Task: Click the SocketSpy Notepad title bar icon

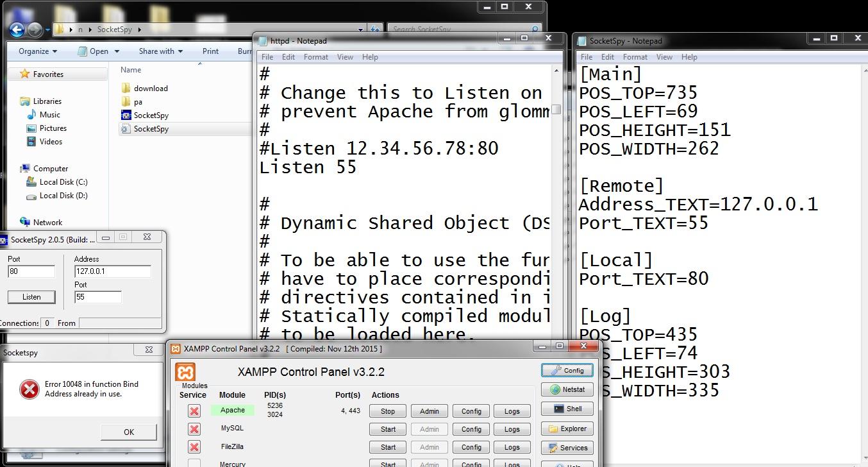Action: tap(581, 41)
